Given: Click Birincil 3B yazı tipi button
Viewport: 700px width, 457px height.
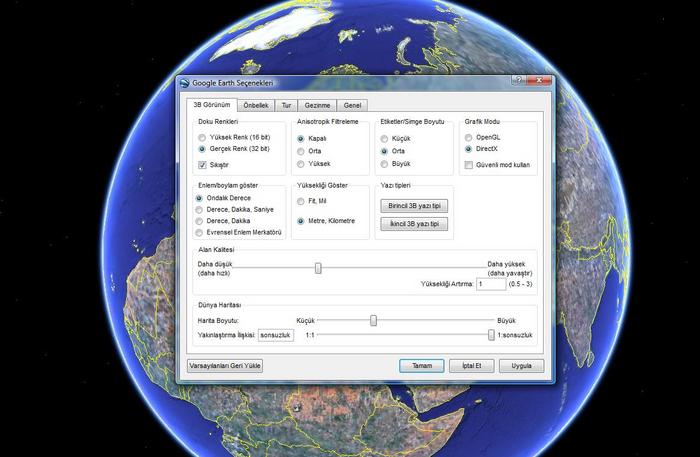Looking at the screenshot, I should point(413,205).
